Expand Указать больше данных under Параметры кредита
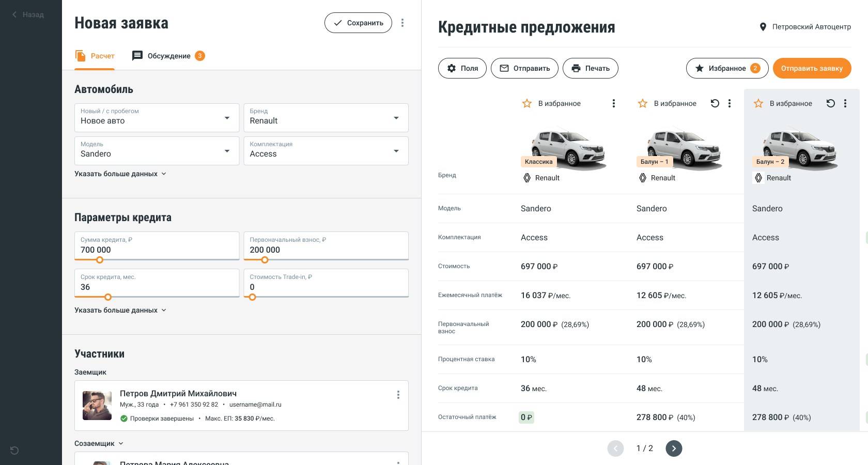The height and width of the screenshot is (465, 868). (120, 310)
